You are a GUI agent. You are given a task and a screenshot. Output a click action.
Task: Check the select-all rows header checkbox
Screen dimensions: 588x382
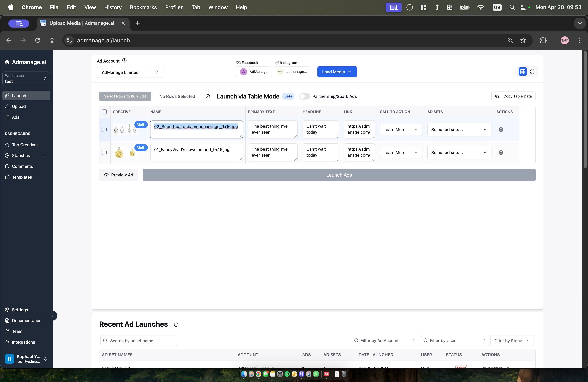point(104,112)
